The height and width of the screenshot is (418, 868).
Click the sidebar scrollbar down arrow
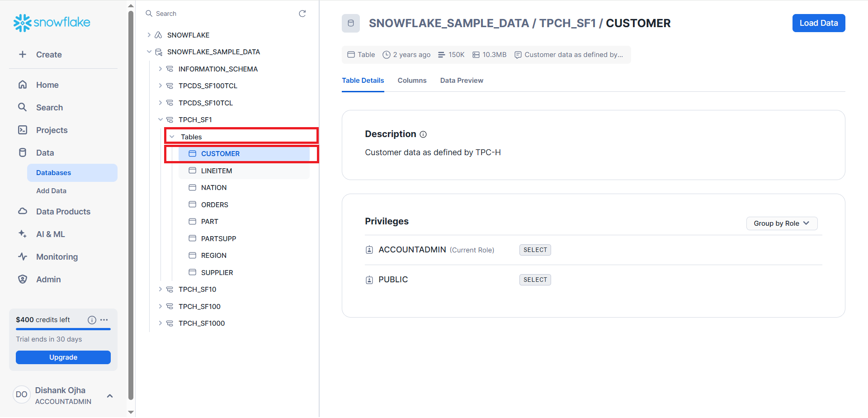point(131,412)
